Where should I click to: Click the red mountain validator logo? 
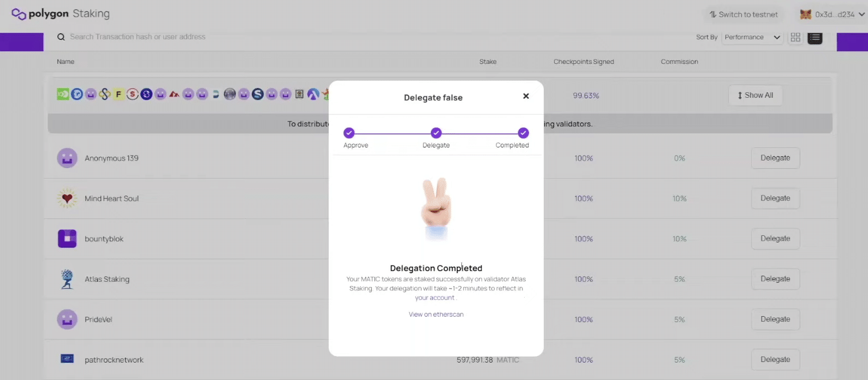[174, 94]
